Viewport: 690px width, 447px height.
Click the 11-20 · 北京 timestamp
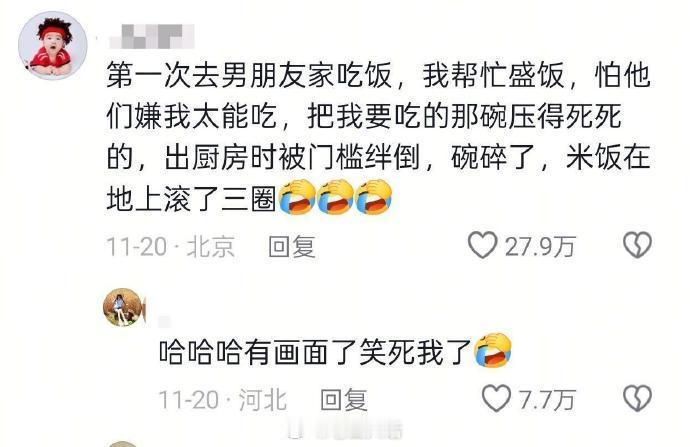170,246
